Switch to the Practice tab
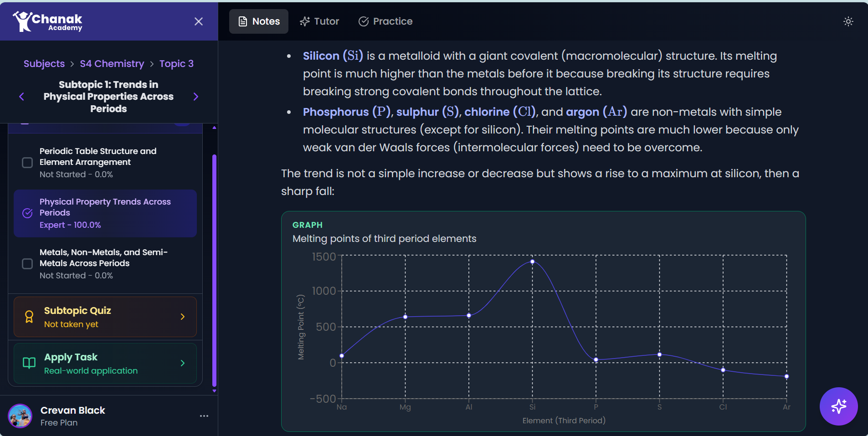Viewport: 868px width, 436px height. click(x=385, y=21)
